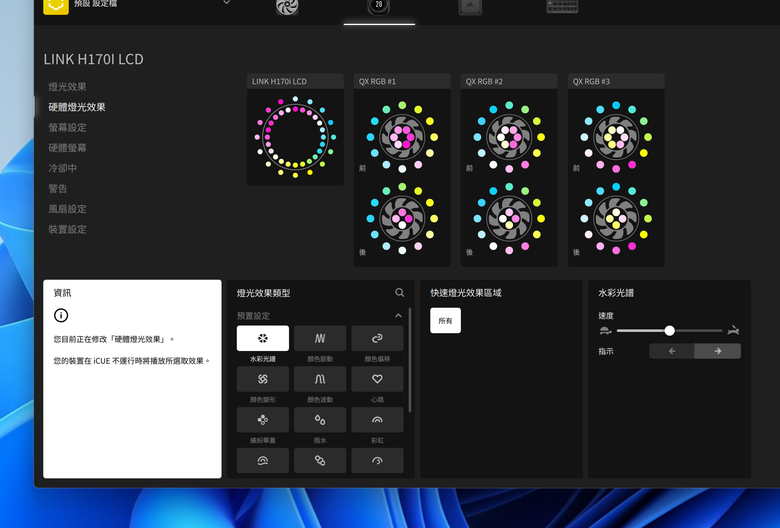Select the LINK H170i LCD LED ring preview
780x528 pixels.
pyautogui.click(x=295, y=137)
